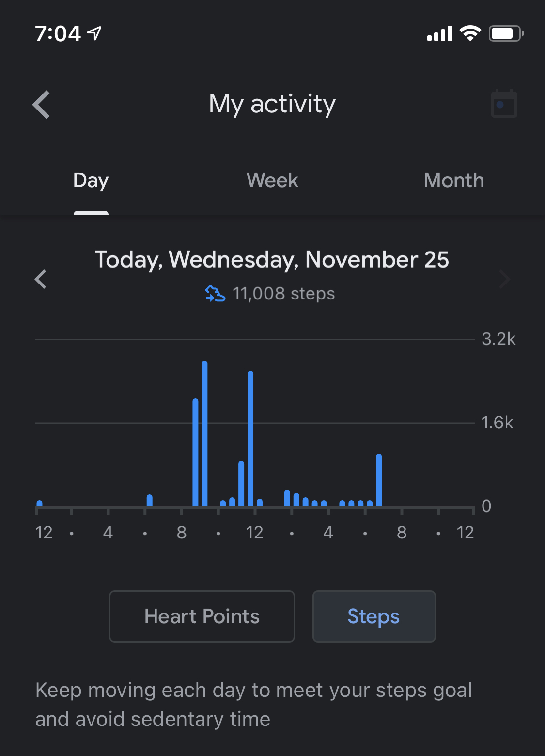
Task: Switch to the Day tab
Action: pyautogui.click(x=91, y=180)
